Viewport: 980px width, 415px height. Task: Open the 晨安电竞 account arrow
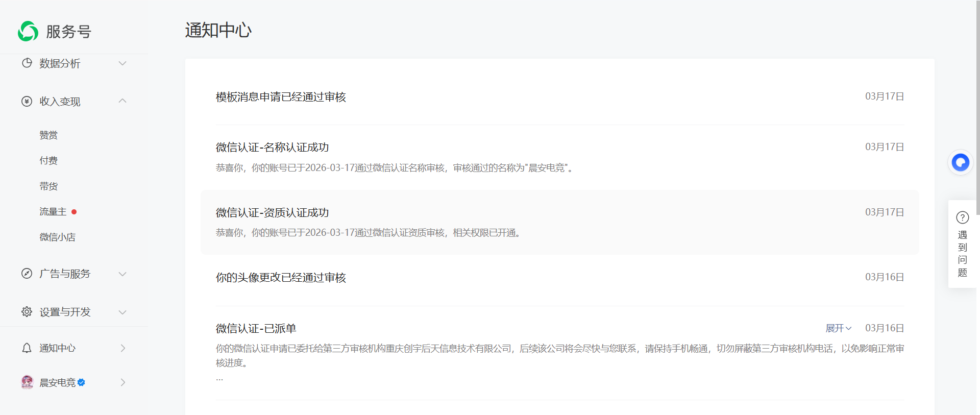[123, 382]
